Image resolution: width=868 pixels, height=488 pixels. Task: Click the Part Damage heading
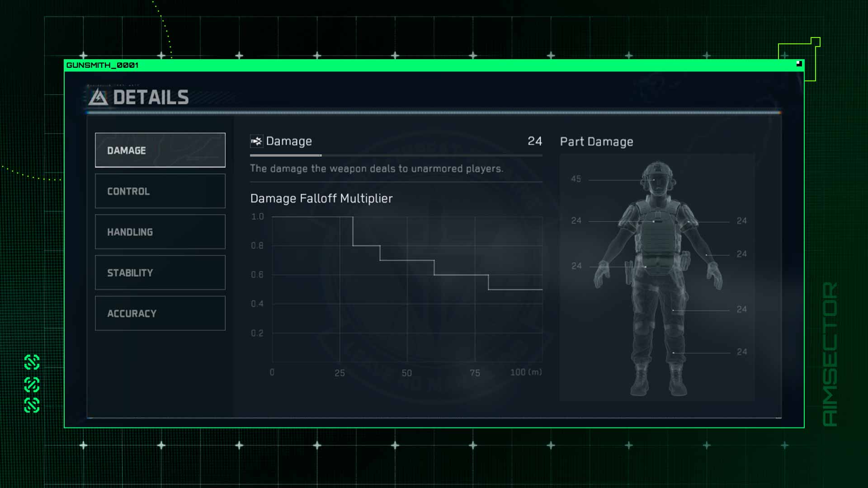[596, 142]
